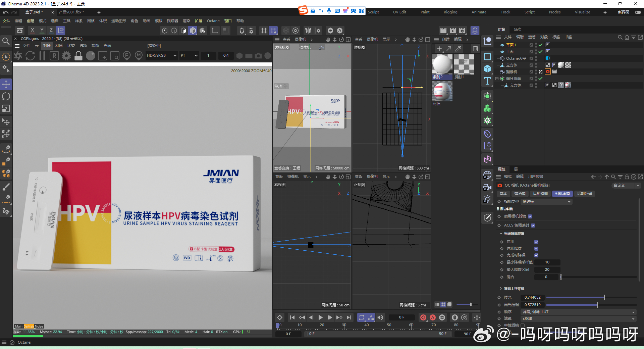Viewport: 644px width, 349px height.
Task: Click the 新界面 button
Action: (x=624, y=12)
